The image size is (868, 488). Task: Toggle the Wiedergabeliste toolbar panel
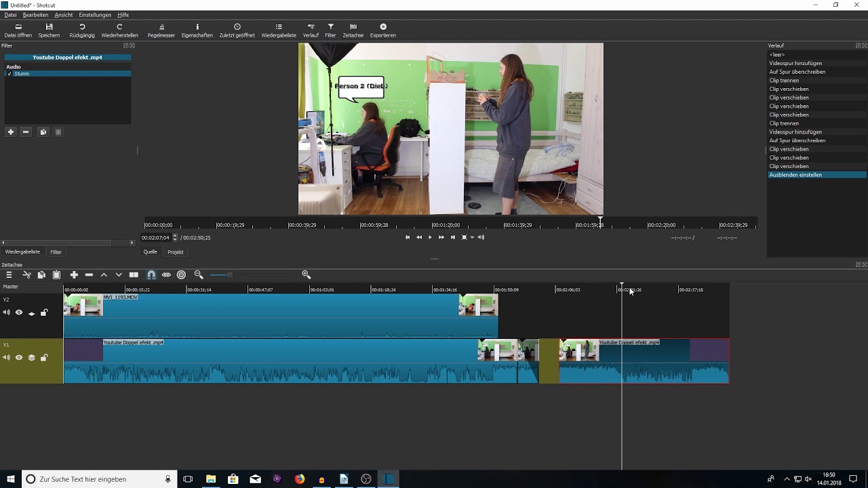(x=279, y=30)
